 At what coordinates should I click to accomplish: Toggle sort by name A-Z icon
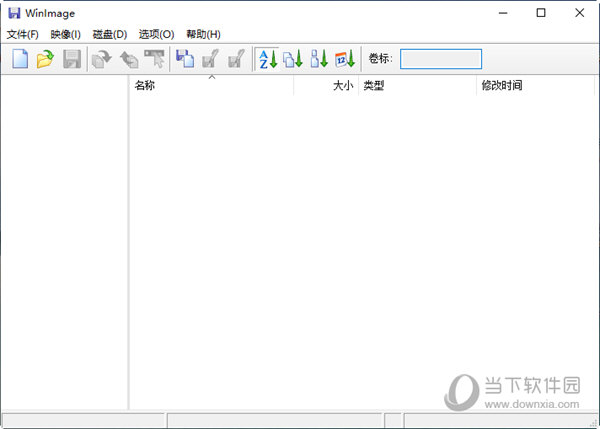[x=267, y=59]
